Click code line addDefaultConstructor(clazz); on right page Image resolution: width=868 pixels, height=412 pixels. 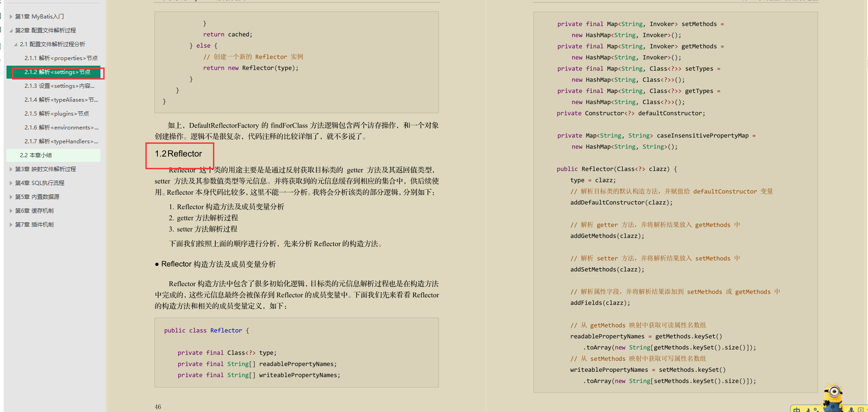621,203
